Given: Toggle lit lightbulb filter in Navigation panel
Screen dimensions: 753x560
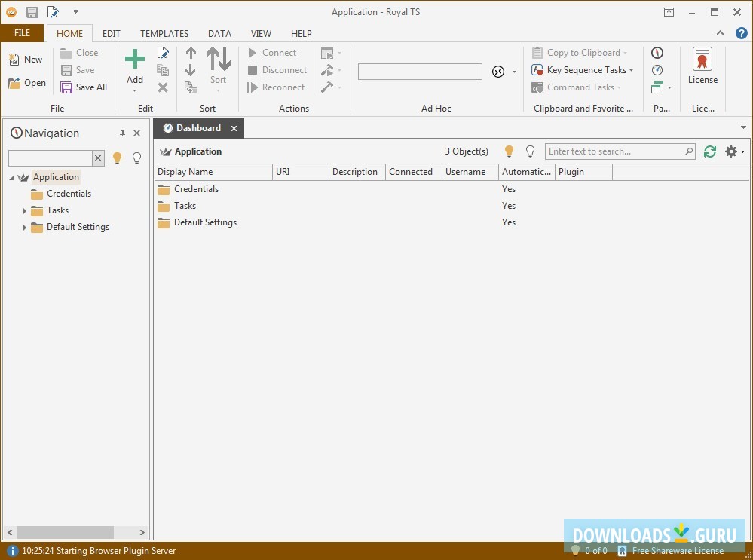Looking at the screenshot, I should [x=117, y=158].
